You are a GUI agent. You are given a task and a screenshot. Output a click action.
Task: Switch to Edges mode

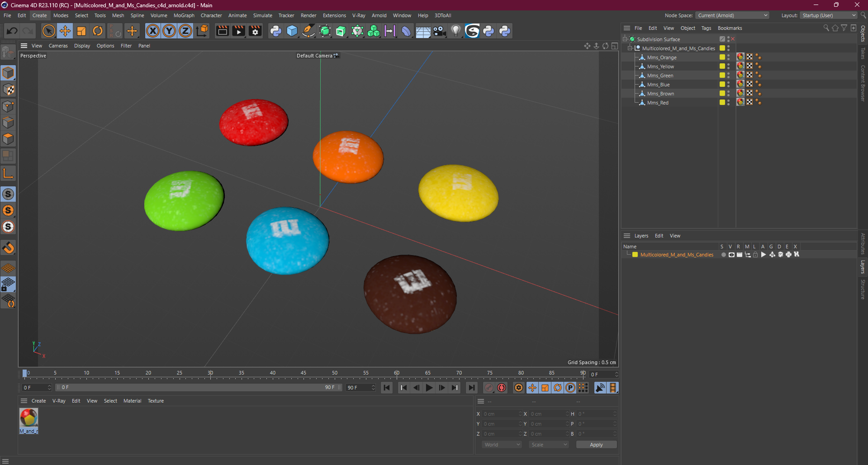tap(8, 123)
